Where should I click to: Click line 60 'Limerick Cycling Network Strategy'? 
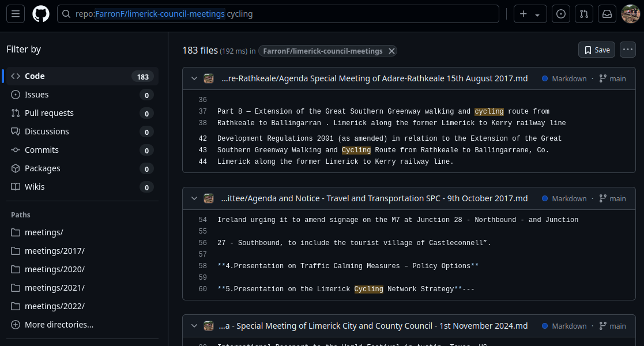click(x=346, y=289)
